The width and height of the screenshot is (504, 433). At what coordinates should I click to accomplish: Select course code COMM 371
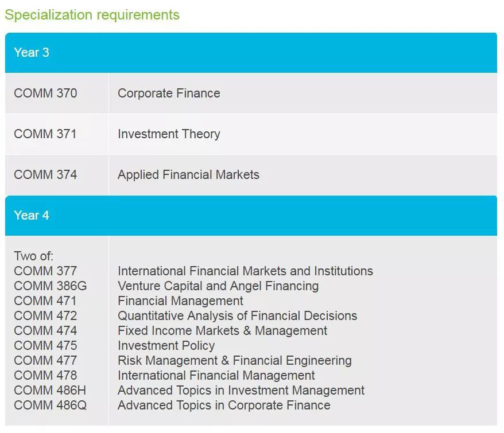pyautogui.click(x=45, y=134)
